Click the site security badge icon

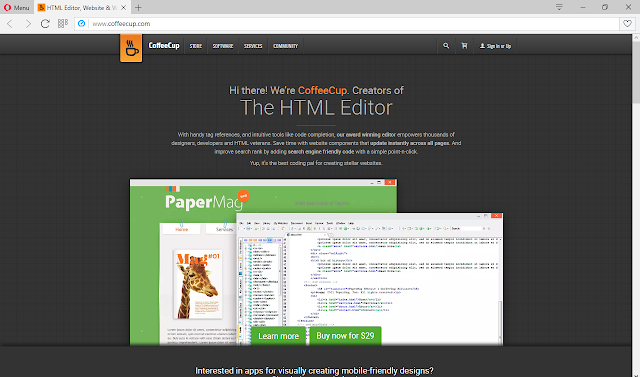[x=82, y=24]
